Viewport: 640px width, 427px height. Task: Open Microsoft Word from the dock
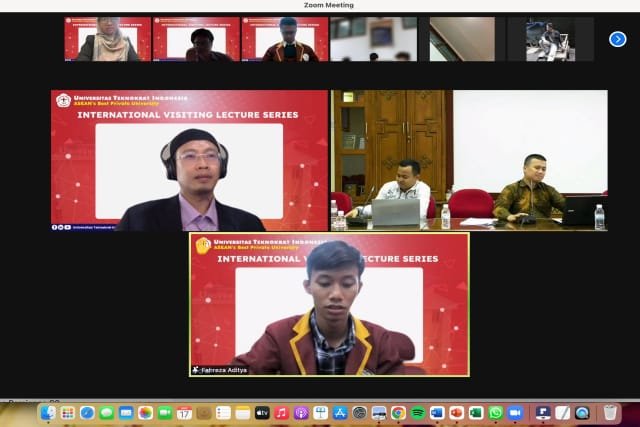437,413
